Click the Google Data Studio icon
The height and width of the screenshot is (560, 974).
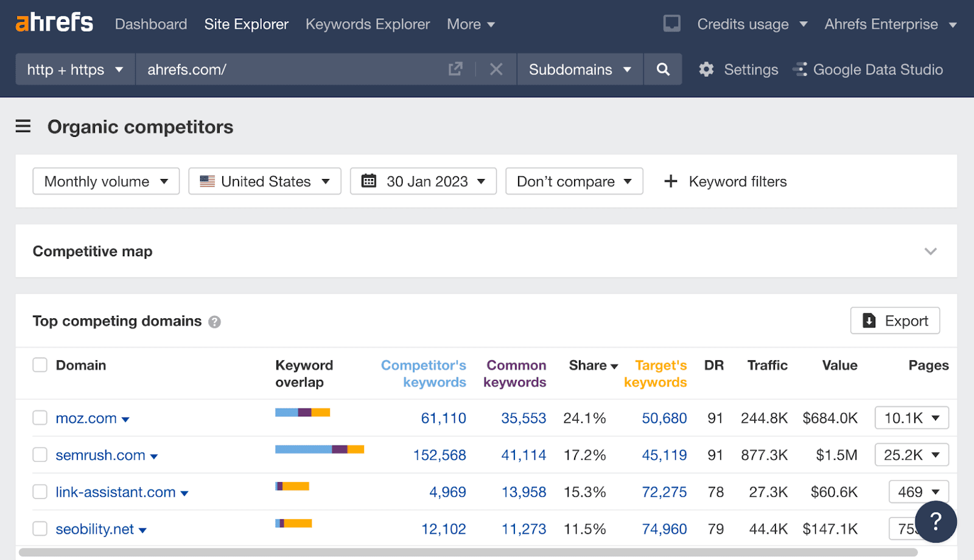pos(801,69)
